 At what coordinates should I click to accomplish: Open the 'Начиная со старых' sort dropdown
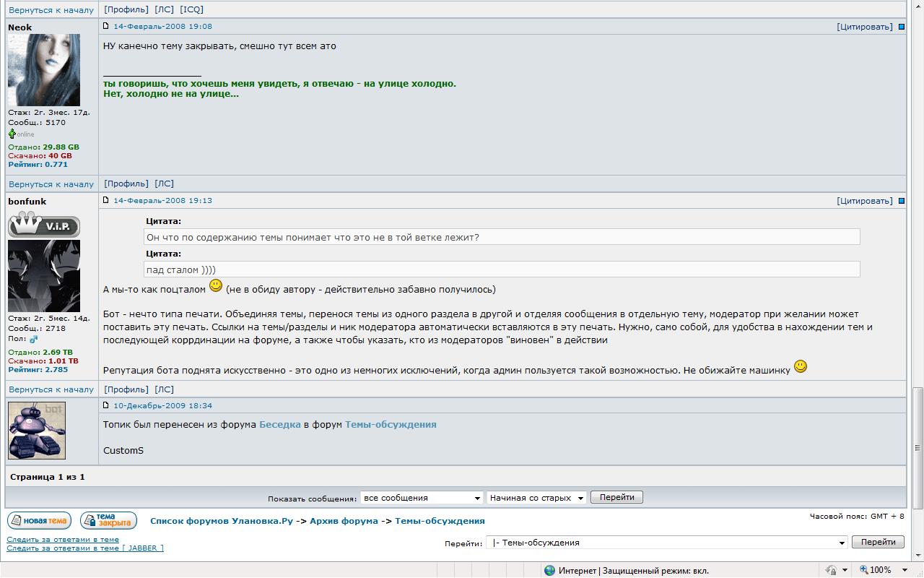[x=536, y=498]
